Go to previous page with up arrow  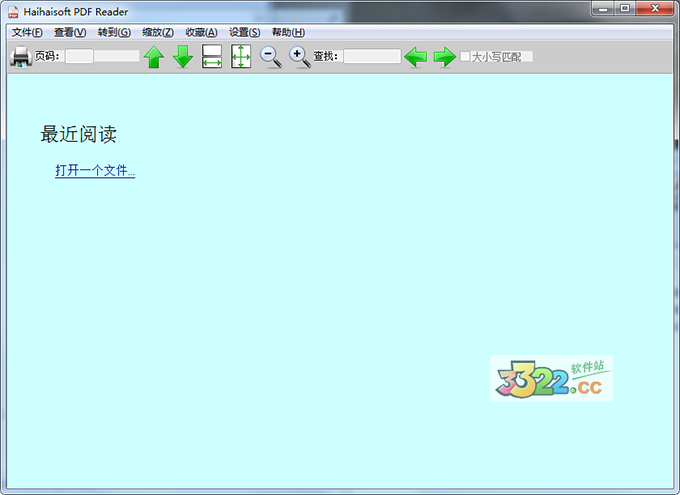click(x=154, y=57)
